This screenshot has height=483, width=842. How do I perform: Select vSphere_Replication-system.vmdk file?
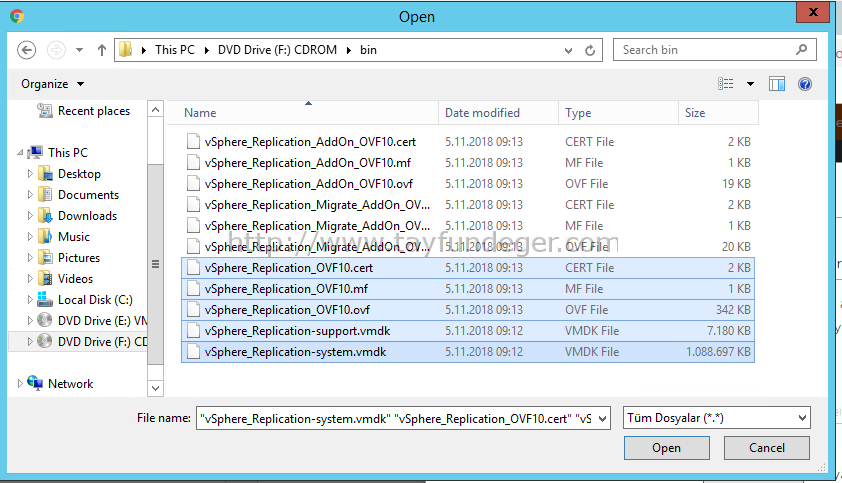coord(468,352)
